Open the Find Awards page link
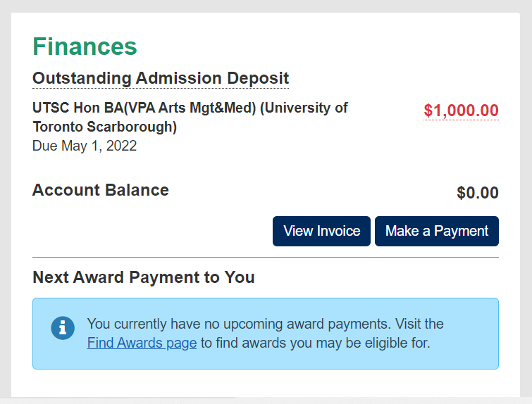This screenshot has width=532, height=404. click(142, 343)
